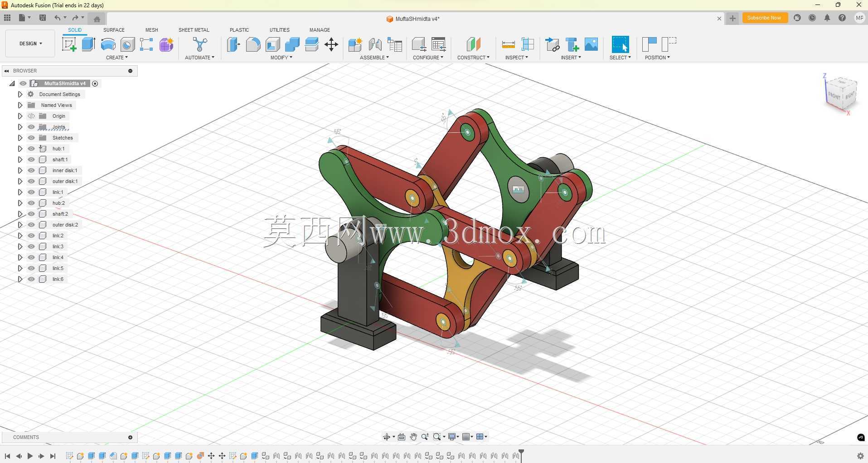Expand the hub:2 component
Screen dimensions: 868x463
click(20, 203)
